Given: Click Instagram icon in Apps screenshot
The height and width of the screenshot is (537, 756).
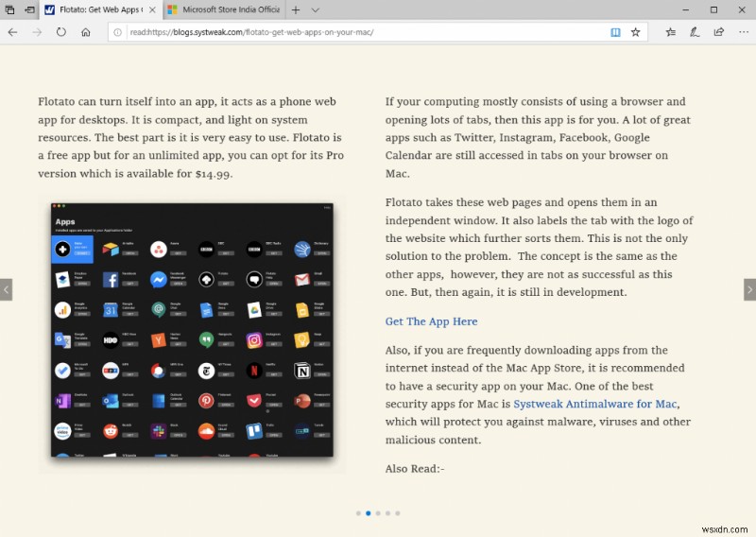Looking at the screenshot, I should (x=254, y=340).
